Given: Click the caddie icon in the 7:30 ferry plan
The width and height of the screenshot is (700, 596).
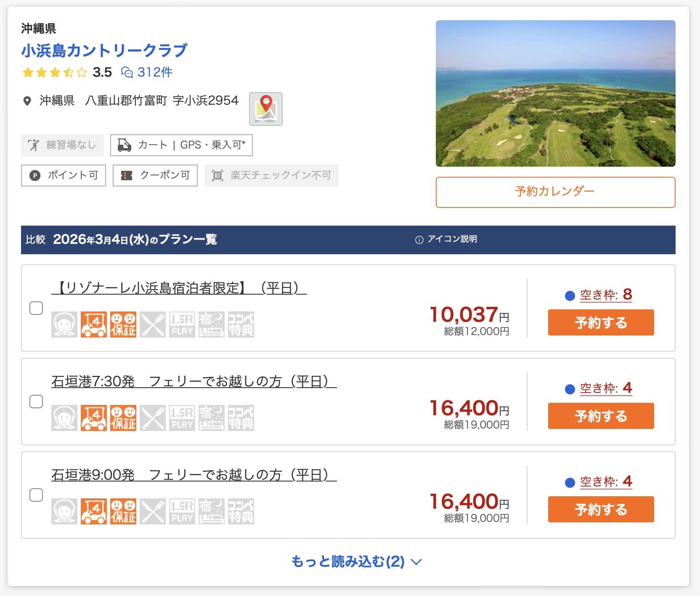Looking at the screenshot, I should tap(64, 418).
